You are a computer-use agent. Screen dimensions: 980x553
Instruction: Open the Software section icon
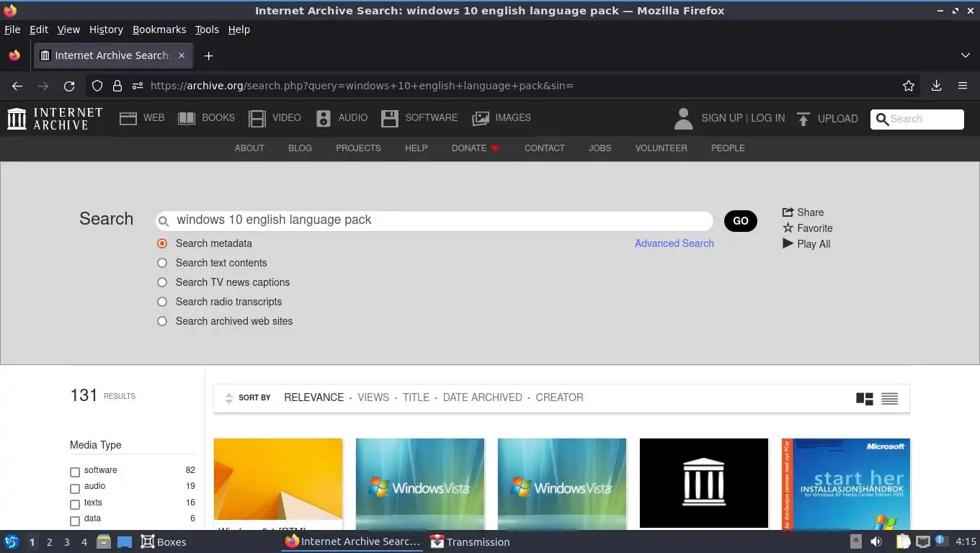(390, 119)
